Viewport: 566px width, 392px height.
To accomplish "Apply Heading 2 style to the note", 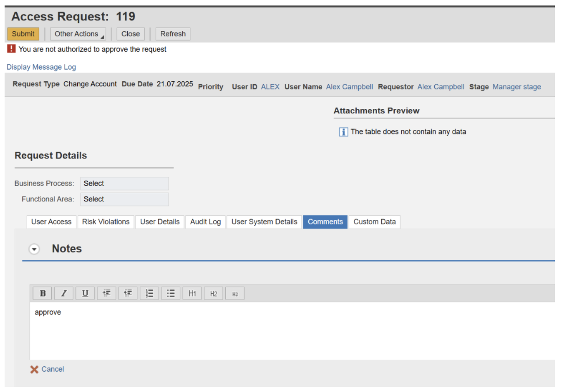I will [x=213, y=293].
